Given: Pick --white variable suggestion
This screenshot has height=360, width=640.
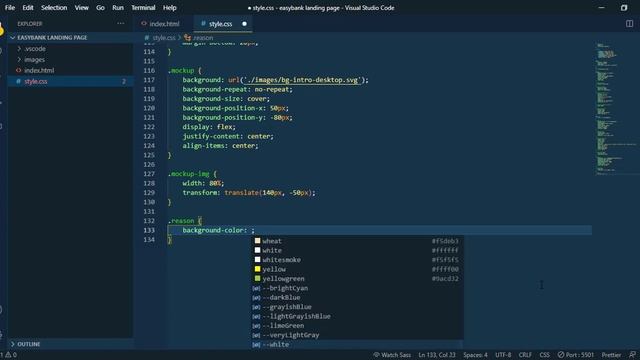Looking at the screenshot, I should coord(357,344).
